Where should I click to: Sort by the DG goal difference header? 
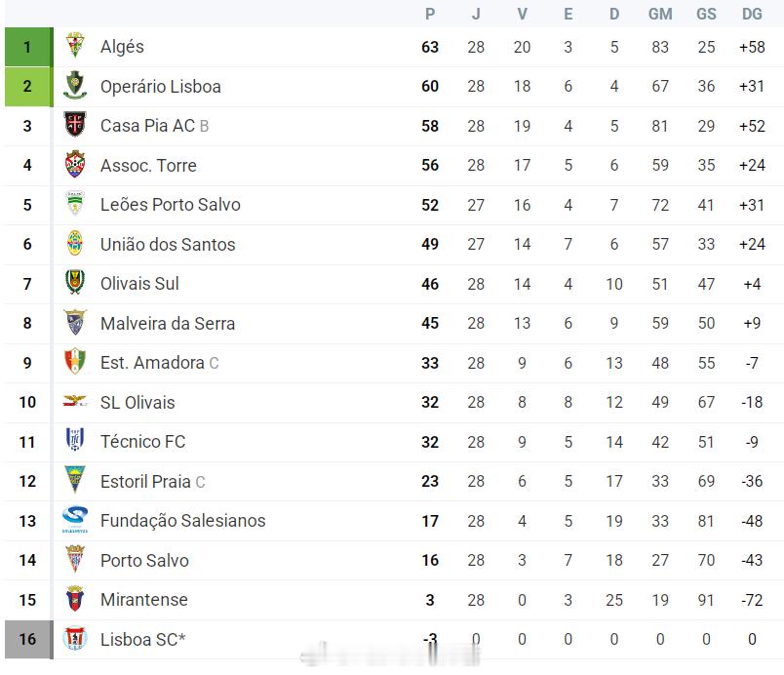(752, 14)
